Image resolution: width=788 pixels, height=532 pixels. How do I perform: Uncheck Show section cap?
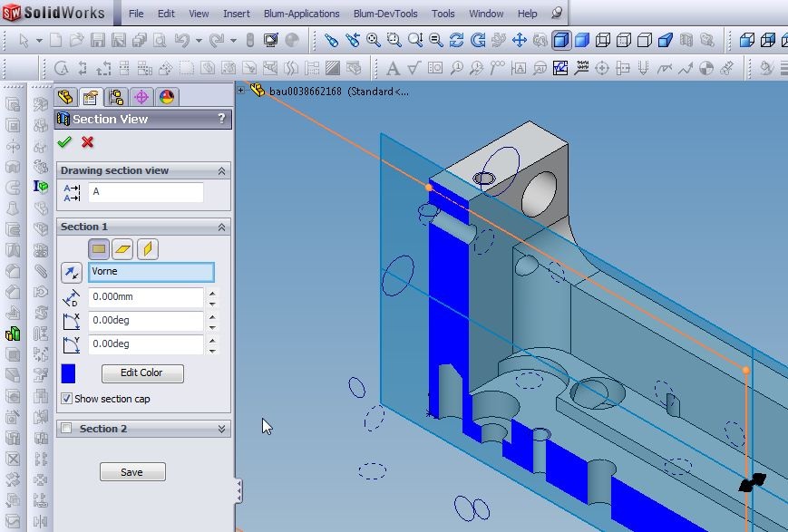point(66,399)
